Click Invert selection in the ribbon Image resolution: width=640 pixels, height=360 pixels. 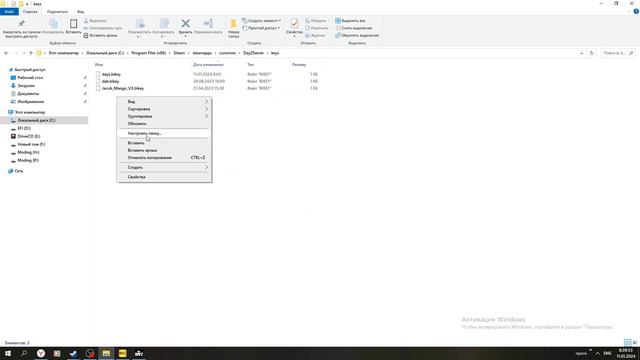pos(357,36)
